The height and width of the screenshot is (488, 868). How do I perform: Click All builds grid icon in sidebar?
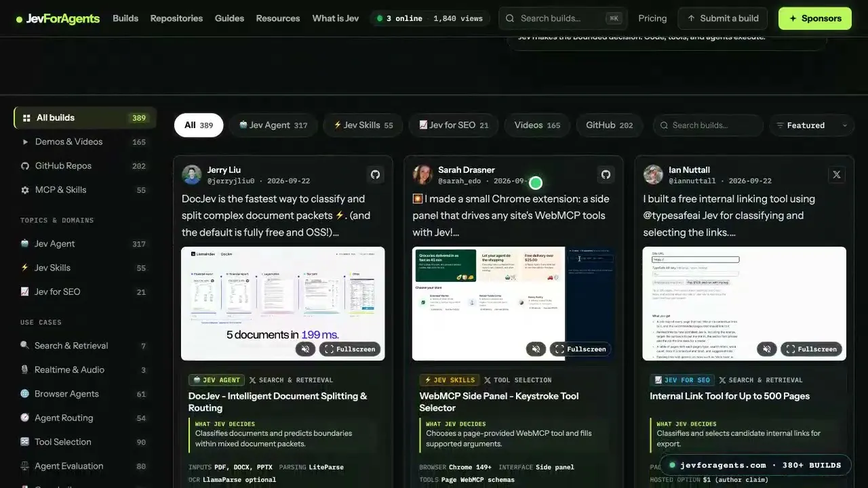click(x=26, y=118)
